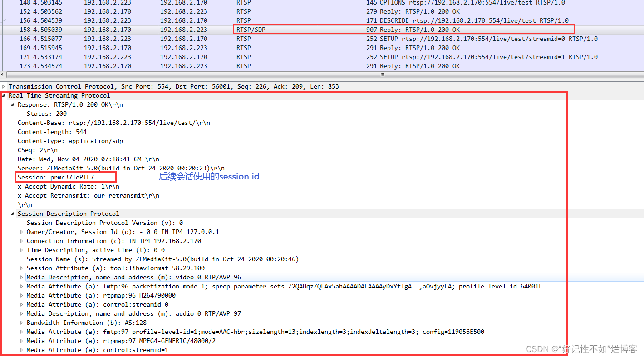Collapse Session Description Protocol section
This screenshot has height=358, width=644.
coord(13,214)
